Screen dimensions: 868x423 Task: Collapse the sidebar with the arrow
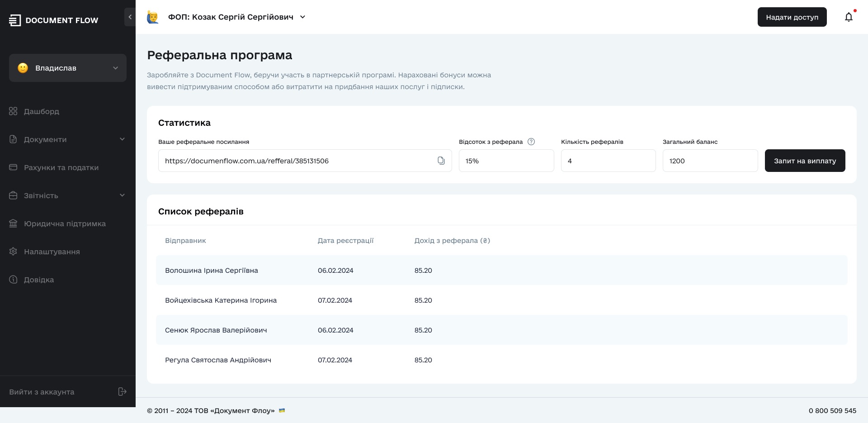pos(130,17)
